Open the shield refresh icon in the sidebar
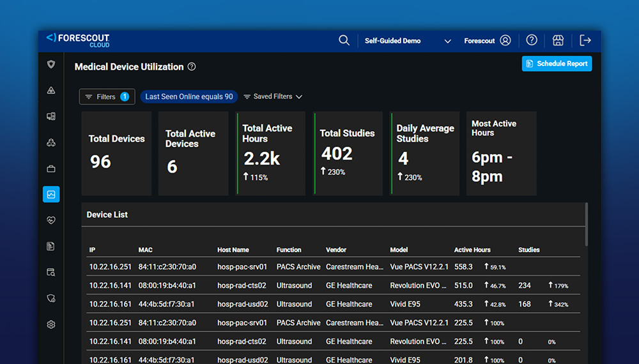 tap(51, 298)
